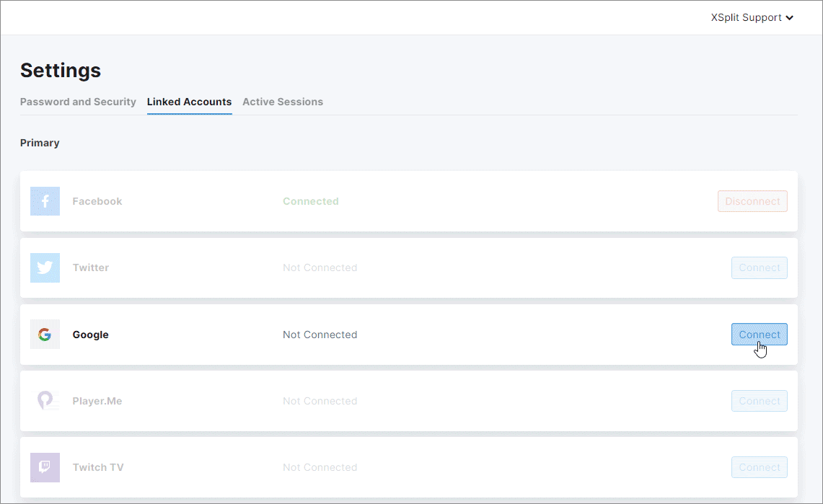Open the XSplit Support account dropdown
Viewport: 823px width, 504px height.
click(752, 17)
